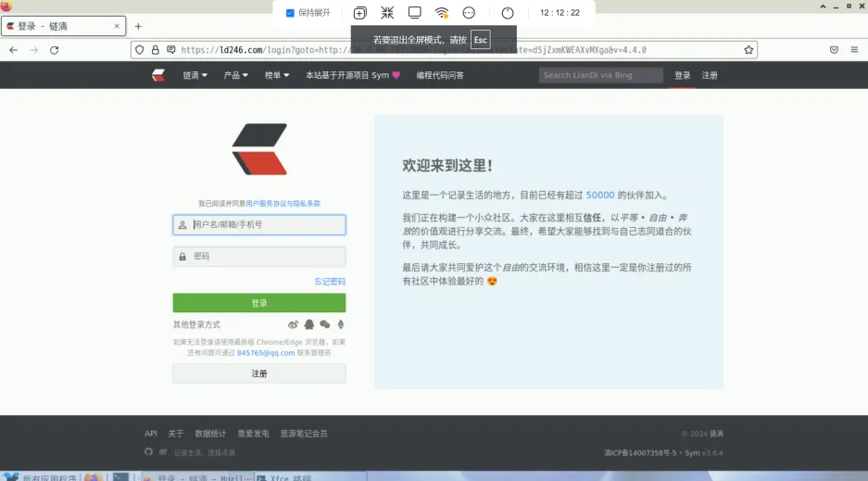Viewport: 868px width, 481px height.
Task: Select the 登录 - 链滴 tab
Action: click(x=63, y=26)
